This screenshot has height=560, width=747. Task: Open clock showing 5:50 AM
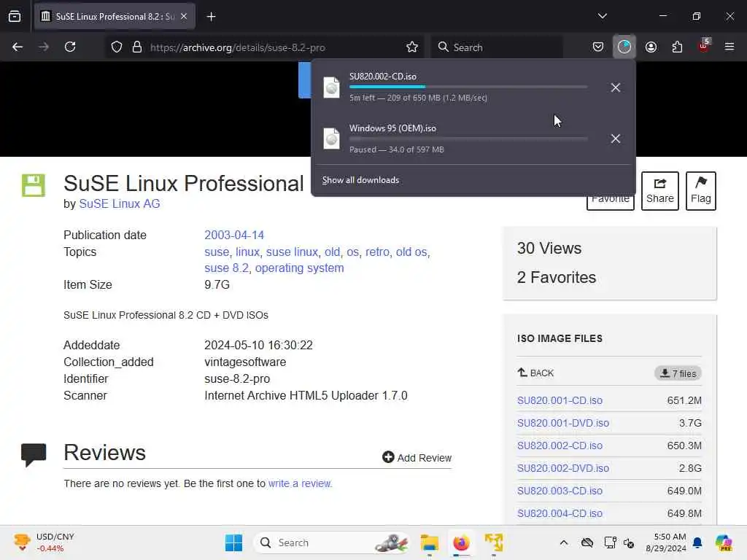click(x=666, y=542)
